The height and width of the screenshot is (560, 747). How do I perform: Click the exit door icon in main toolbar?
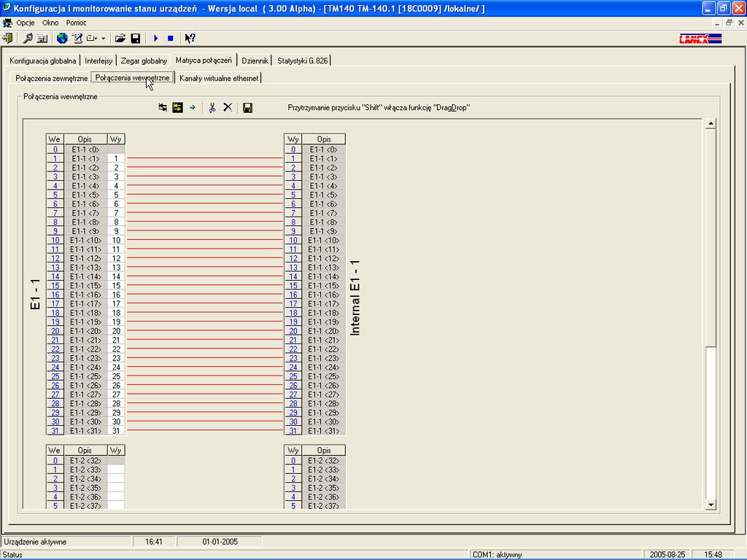pos(7,38)
